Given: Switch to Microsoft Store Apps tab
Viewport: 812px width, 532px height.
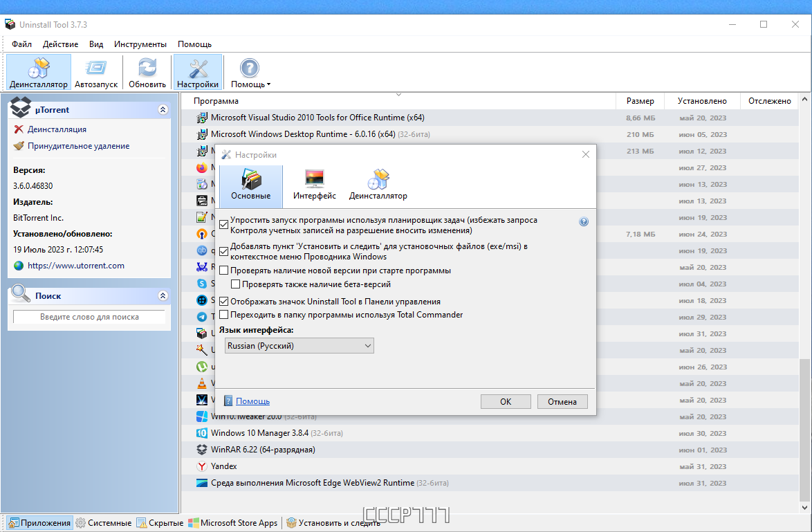Looking at the screenshot, I should 233,523.
